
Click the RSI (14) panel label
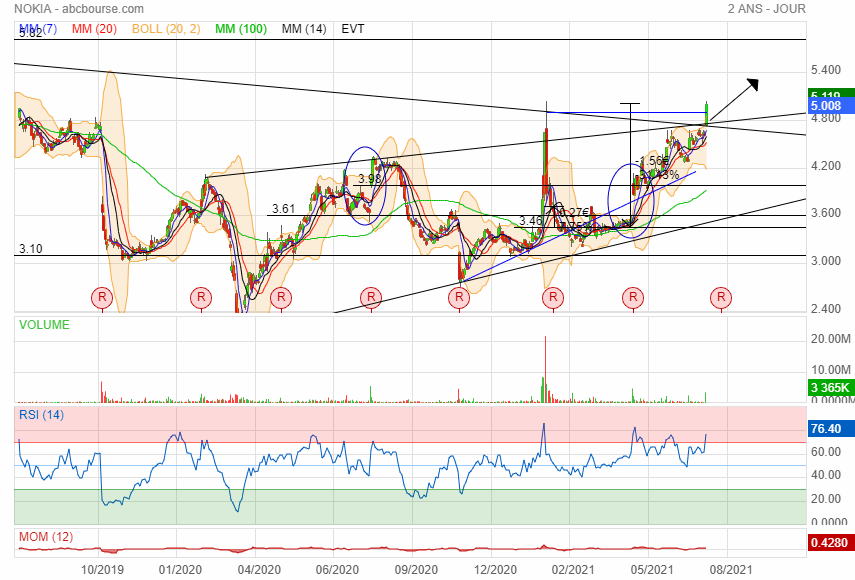point(41,415)
